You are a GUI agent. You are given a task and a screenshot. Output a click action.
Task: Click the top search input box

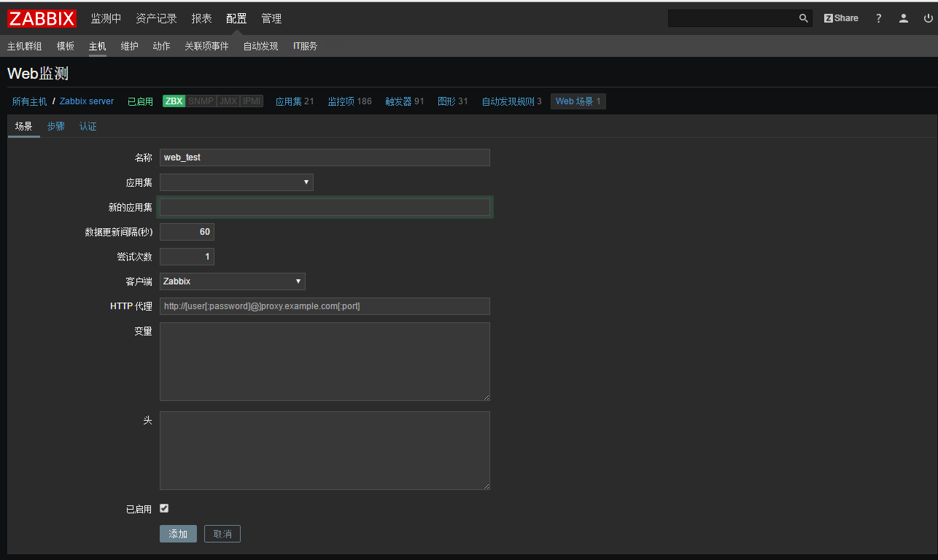coord(733,18)
